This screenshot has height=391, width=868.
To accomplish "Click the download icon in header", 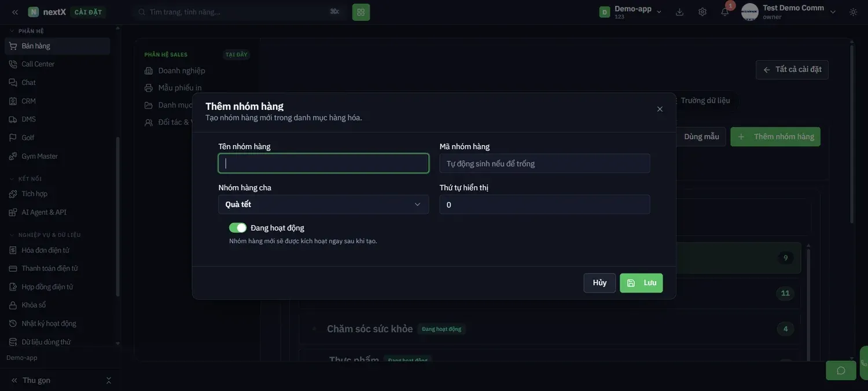I will 679,12.
